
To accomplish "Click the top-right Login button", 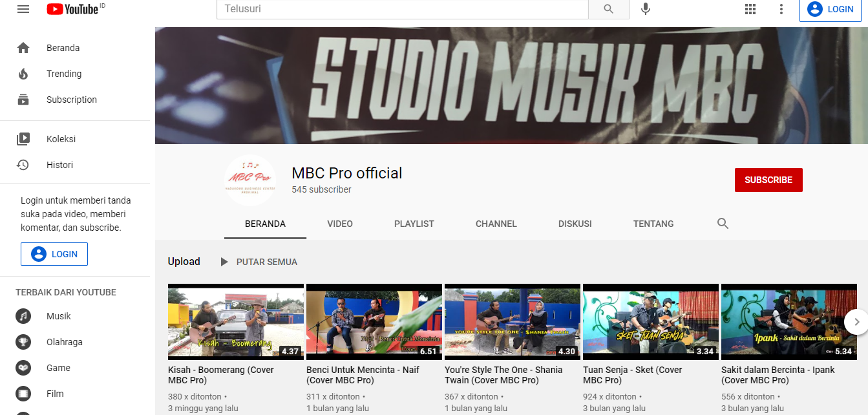I will pos(831,9).
